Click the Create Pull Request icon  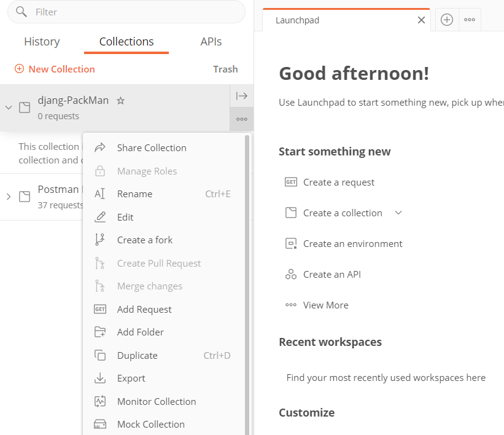click(x=100, y=263)
